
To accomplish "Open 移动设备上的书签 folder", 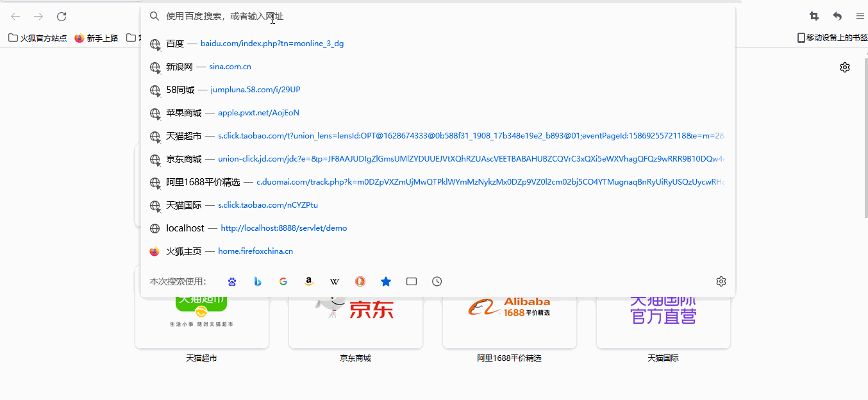I will 832,38.
